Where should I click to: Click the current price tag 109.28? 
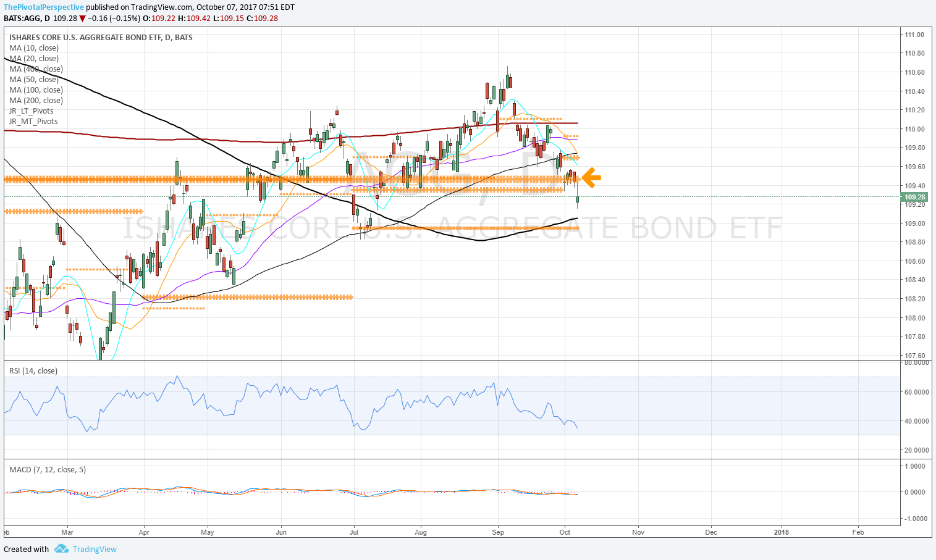point(915,197)
